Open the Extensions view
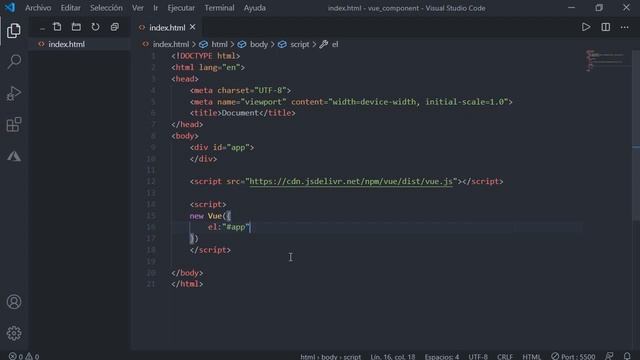 pyautogui.click(x=13, y=124)
